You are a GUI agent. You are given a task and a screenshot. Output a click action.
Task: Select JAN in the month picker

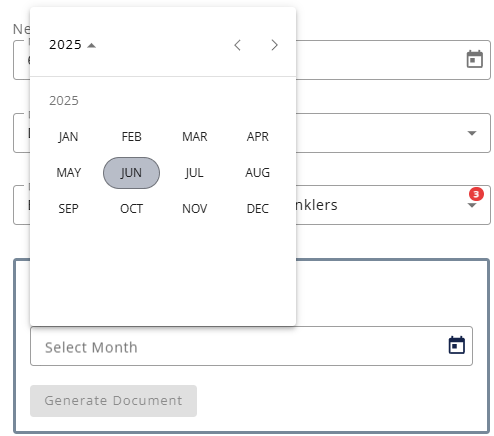coord(68,137)
